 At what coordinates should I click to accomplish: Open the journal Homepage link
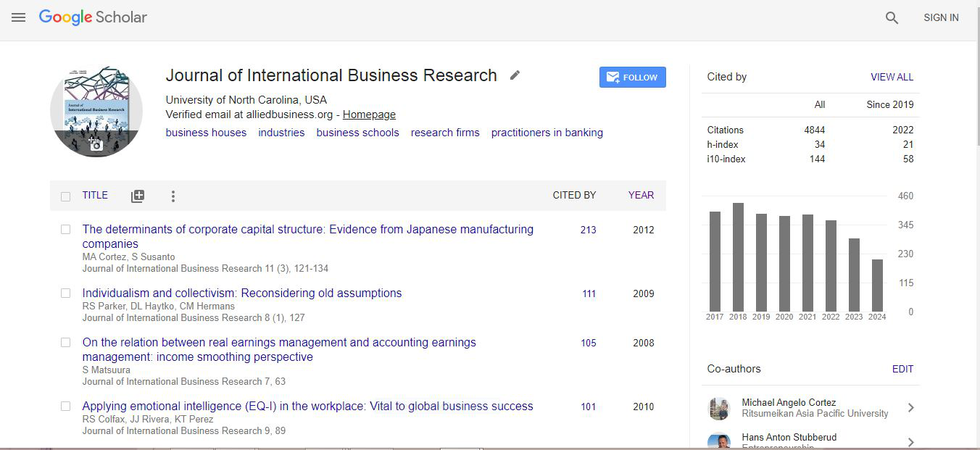coord(369,114)
